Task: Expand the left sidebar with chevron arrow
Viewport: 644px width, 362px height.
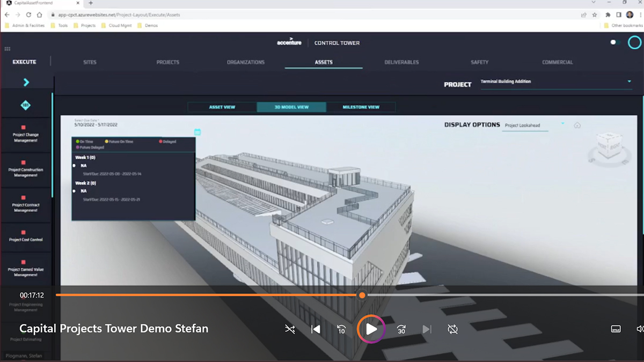Action: [x=26, y=82]
